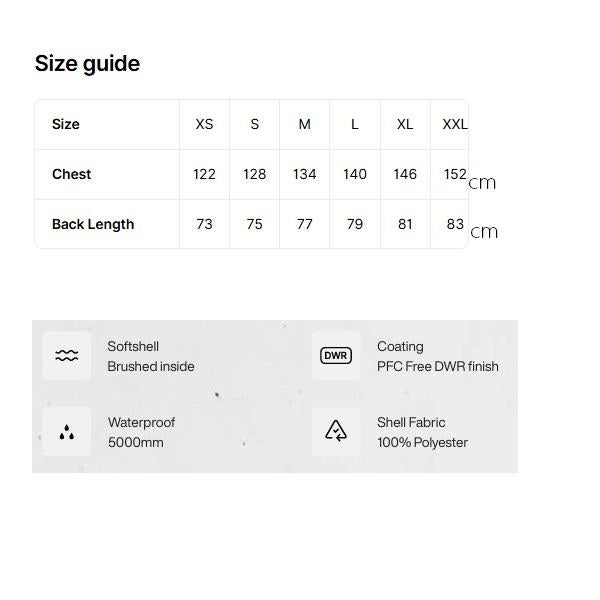Click the Back Length row label
This screenshot has width=600, height=600.
(x=93, y=224)
